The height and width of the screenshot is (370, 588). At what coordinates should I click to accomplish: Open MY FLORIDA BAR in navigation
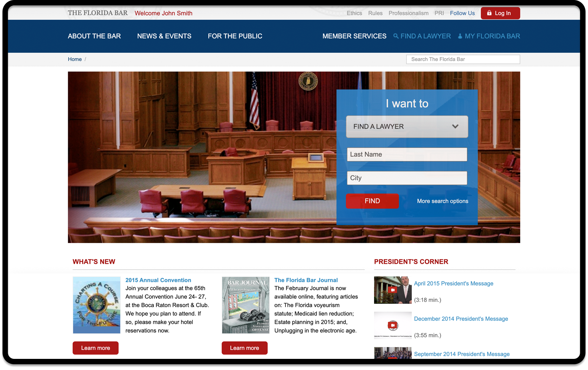pos(492,36)
